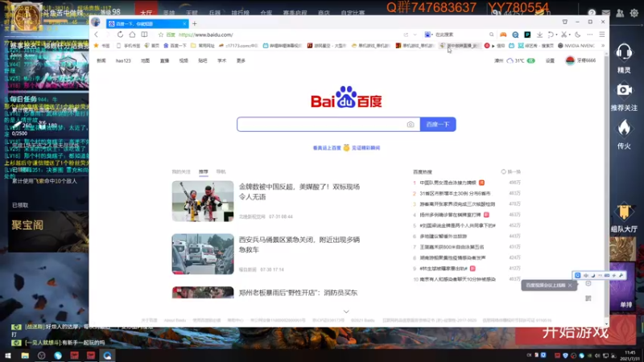Open 西安兵马俑景区紧急关闭 headline

(299, 245)
